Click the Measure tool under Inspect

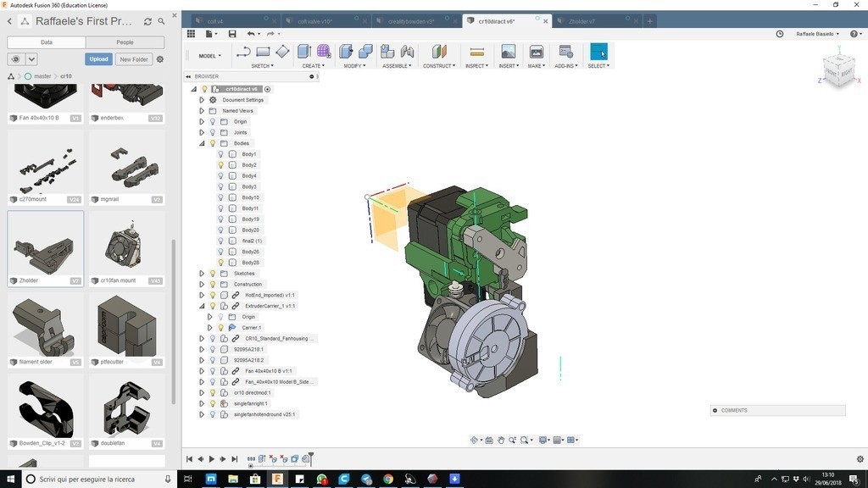pyautogui.click(x=476, y=53)
